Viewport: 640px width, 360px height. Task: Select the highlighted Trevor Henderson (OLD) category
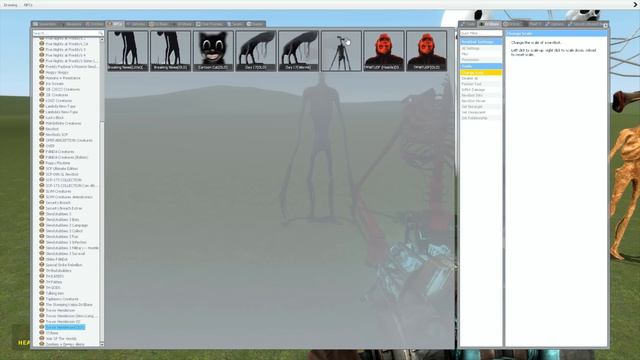tap(65, 327)
